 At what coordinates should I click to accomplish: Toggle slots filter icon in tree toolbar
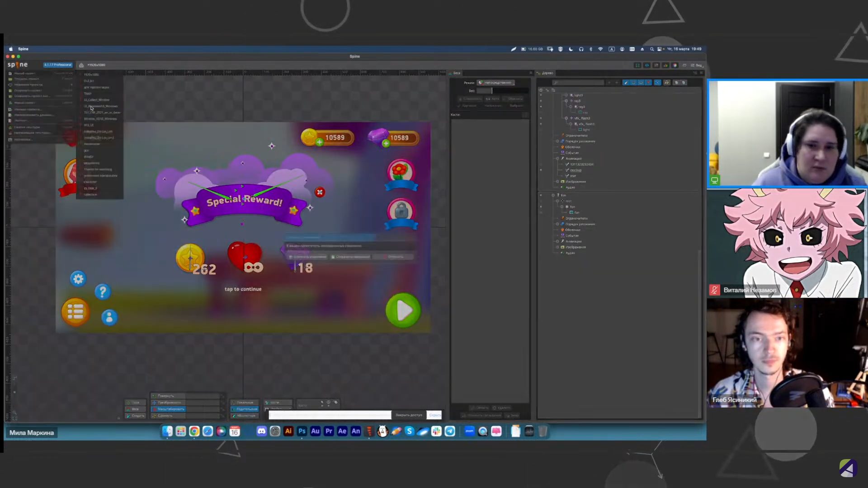coord(633,83)
